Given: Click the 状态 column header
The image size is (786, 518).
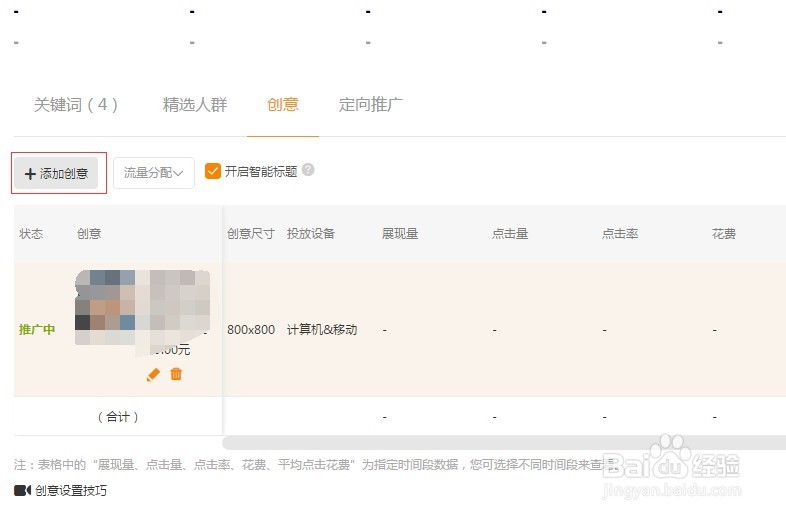Looking at the screenshot, I should click(x=31, y=234).
